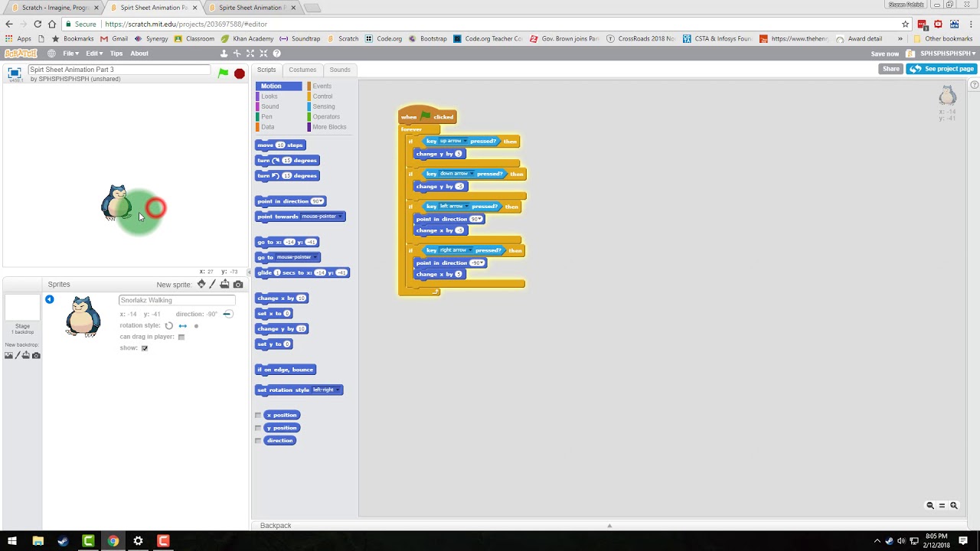Enable the direction stage monitor checkbox
980x551 pixels.
[258, 441]
